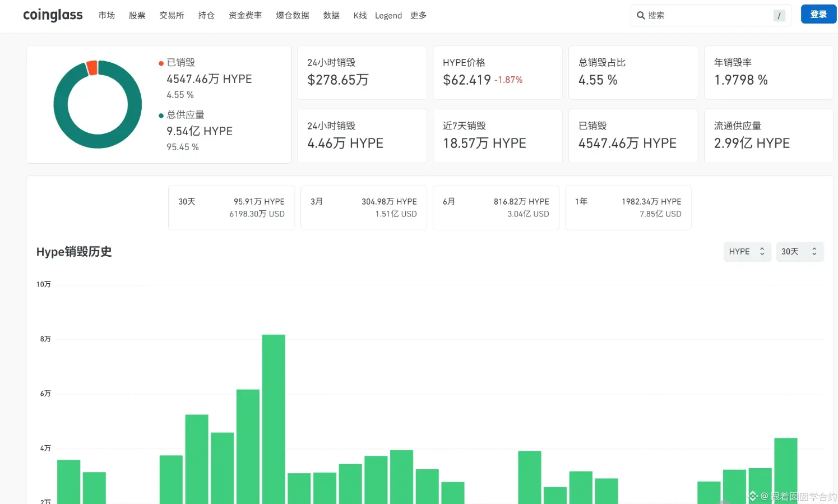This screenshot has height=504, width=838.
Task: Expand the 30天 time range dropdown
Action: tap(799, 252)
